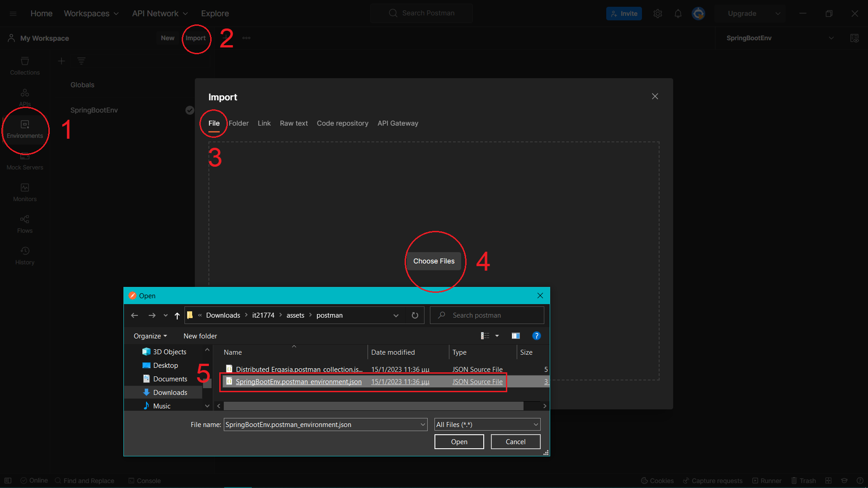Viewport: 868px width, 488px height.
Task: Open the Monitors sidebar panel
Action: pos(25,192)
